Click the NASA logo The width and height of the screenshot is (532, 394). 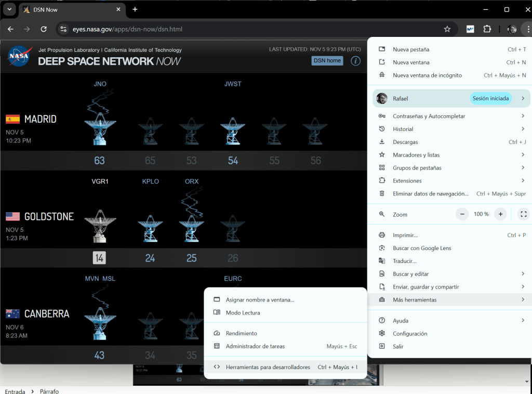click(x=20, y=56)
